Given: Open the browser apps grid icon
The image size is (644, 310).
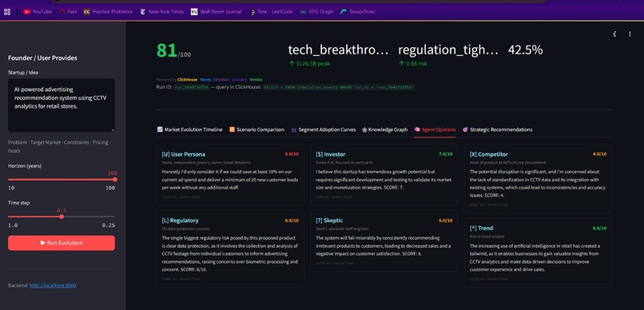Looking at the screenshot, I should (x=7, y=12).
